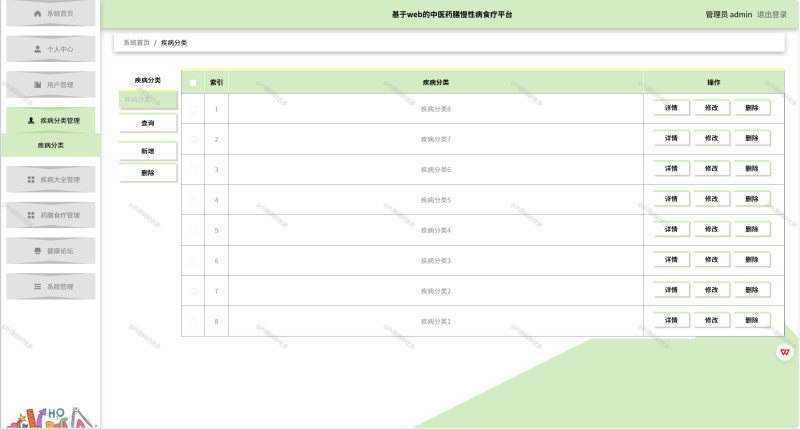Click 删除 for 疾病分类5
800x429 pixels.
[x=752, y=199]
